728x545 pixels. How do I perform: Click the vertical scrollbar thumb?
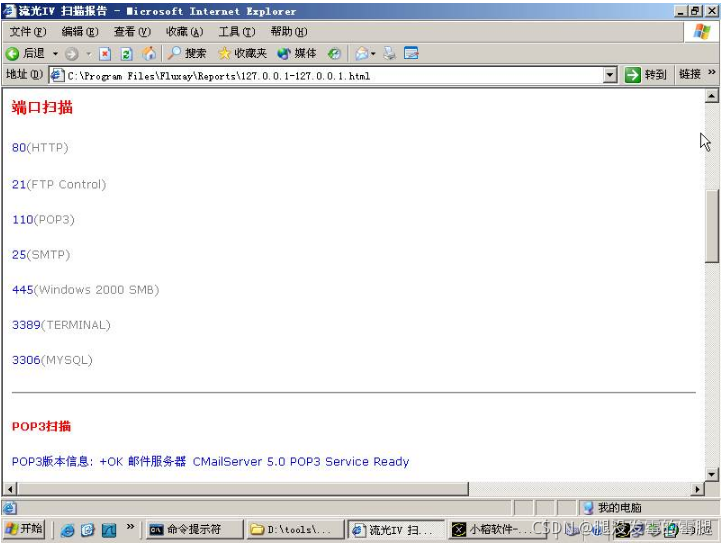tap(712, 227)
